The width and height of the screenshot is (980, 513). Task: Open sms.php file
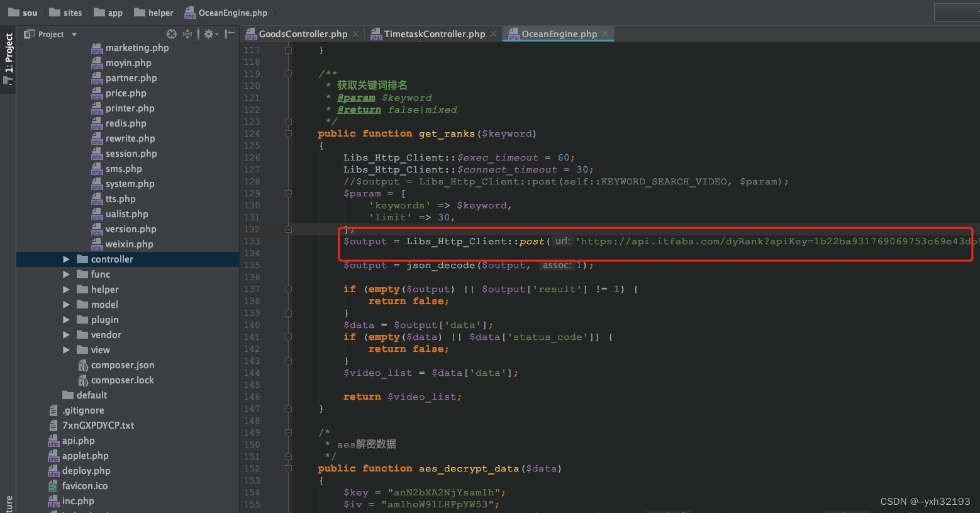116,169
